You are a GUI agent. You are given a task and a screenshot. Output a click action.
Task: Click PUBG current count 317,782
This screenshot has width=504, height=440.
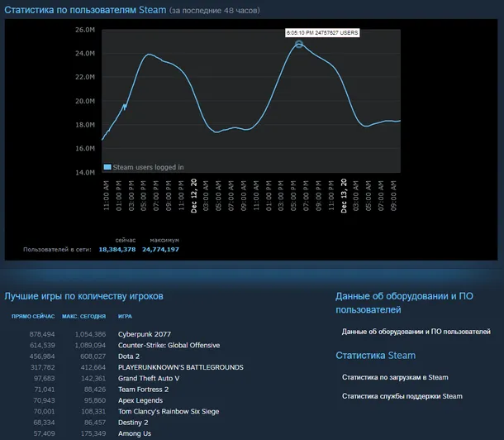click(42, 367)
